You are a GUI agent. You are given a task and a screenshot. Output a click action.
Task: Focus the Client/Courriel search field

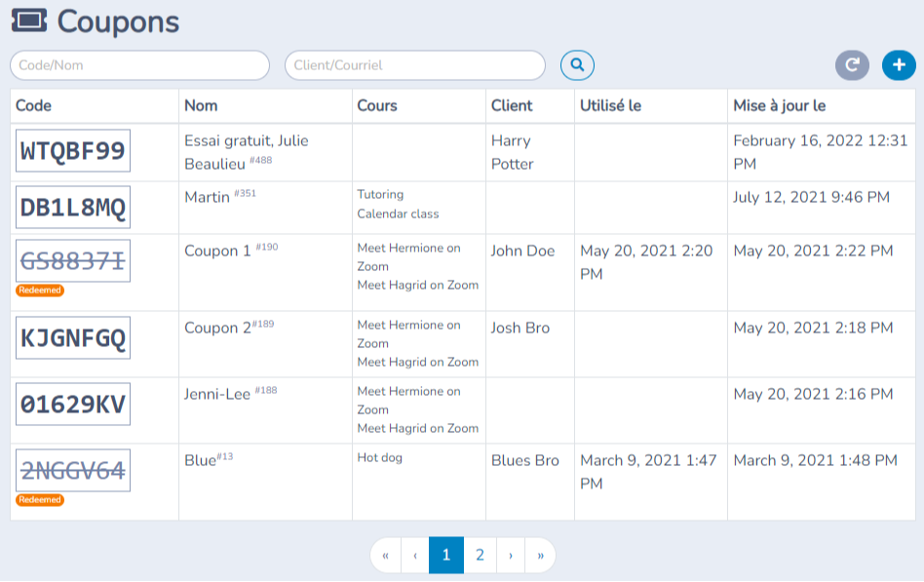415,65
